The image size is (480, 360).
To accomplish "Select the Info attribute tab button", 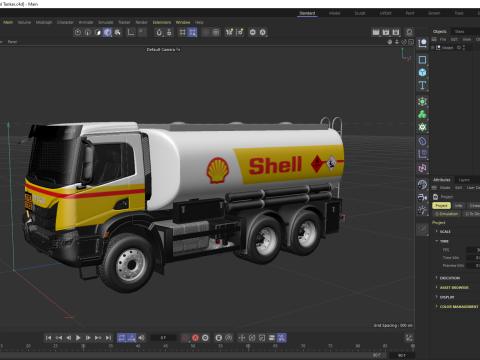I will 459,206.
